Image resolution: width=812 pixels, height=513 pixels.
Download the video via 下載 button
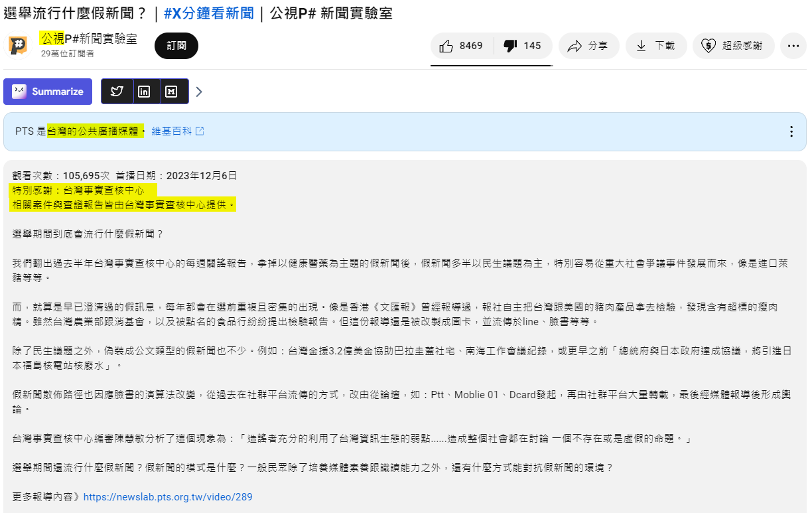[655, 46]
